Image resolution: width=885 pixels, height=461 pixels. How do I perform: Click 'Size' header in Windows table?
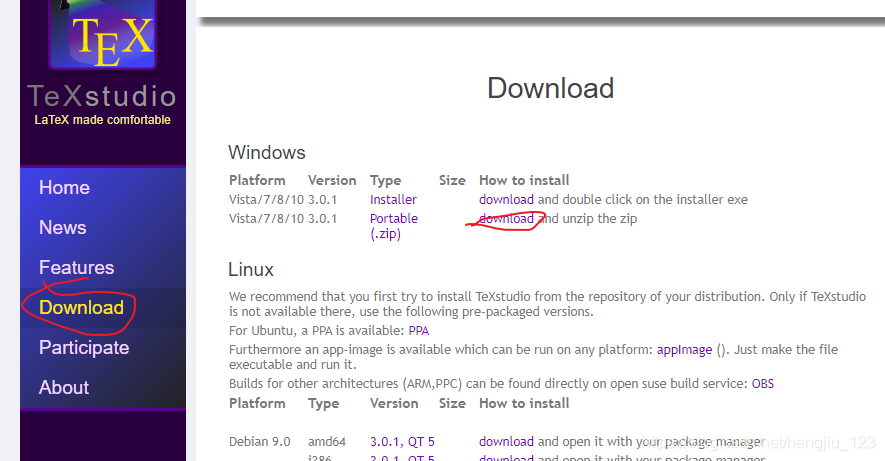[x=452, y=181]
